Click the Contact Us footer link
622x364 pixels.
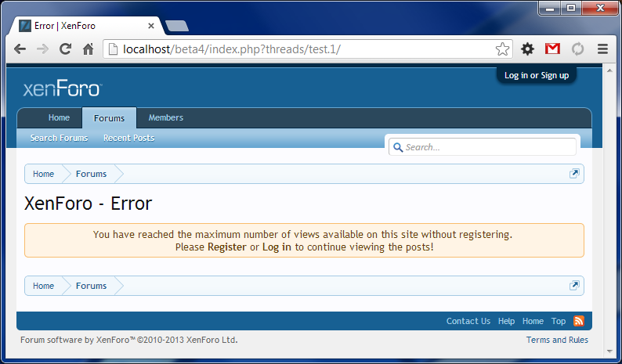click(468, 321)
